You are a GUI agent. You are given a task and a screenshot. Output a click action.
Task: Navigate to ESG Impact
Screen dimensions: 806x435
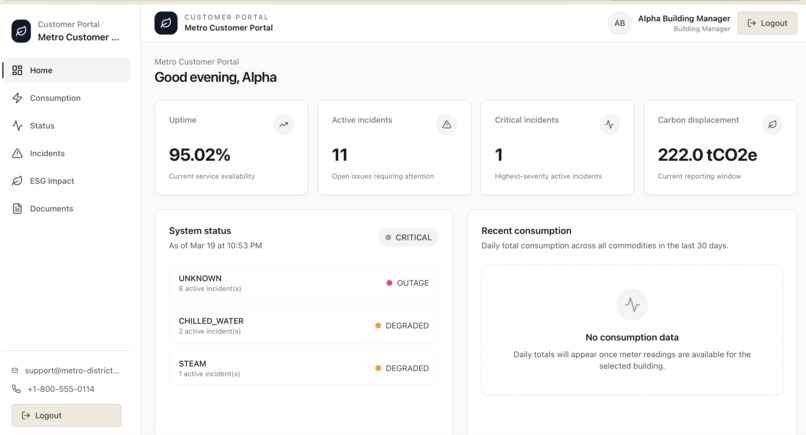[67, 181]
